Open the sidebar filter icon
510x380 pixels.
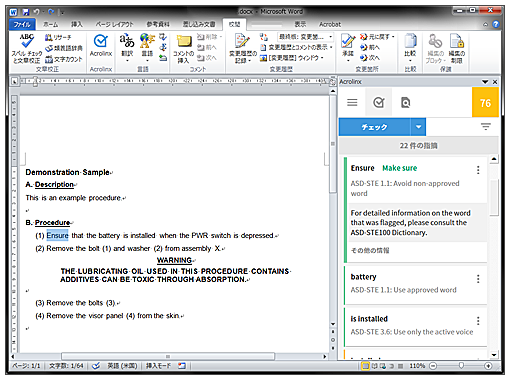pyautogui.click(x=486, y=127)
